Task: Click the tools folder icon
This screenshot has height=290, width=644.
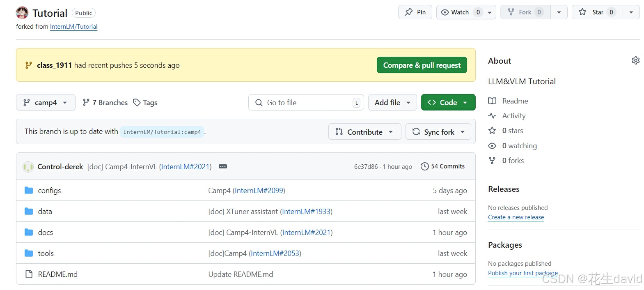Action: pyautogui.click(x=29, y=253)
